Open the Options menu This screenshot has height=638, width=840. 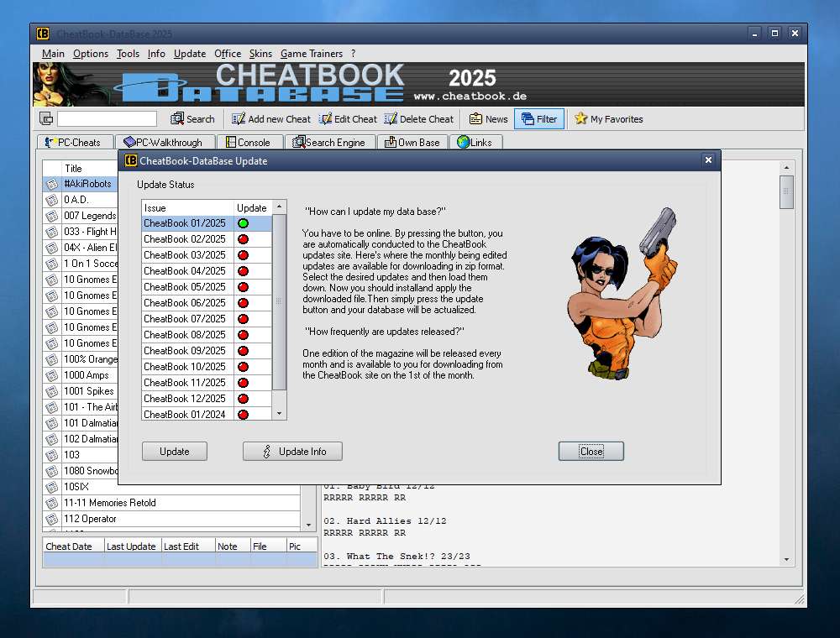coord(91,54)
